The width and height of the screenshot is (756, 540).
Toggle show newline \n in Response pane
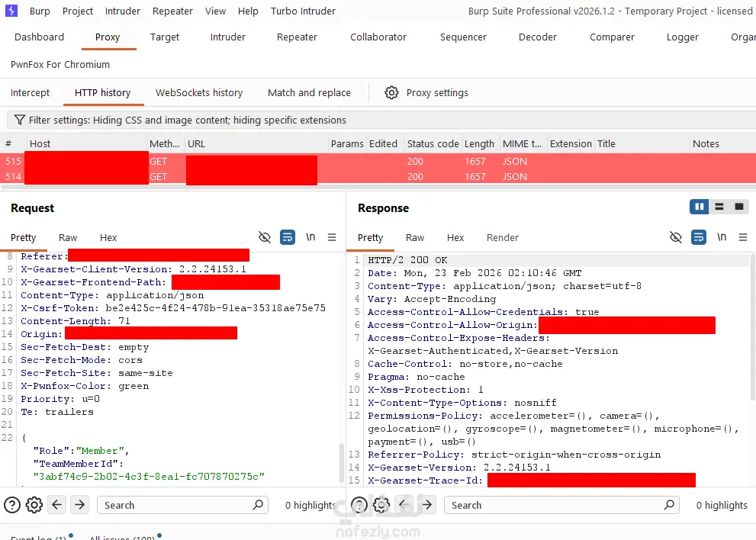coord(721,237)
